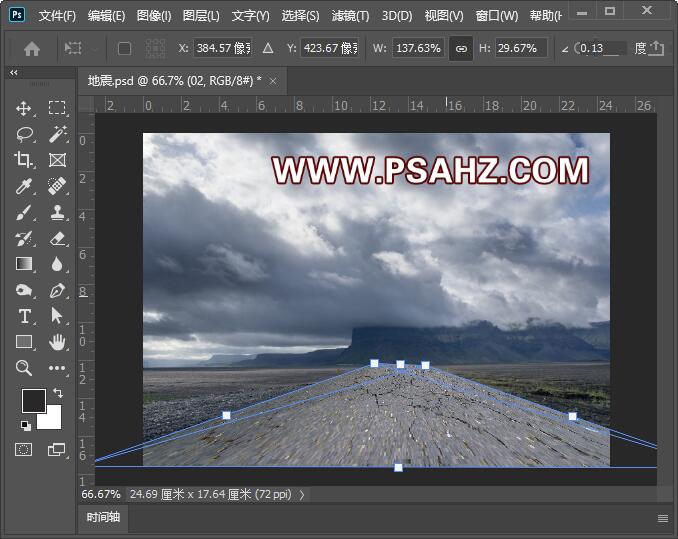This screenshot has width=678, height=539.
Task: Open the 时间轴 timeline tab
Action: [103, 517]
